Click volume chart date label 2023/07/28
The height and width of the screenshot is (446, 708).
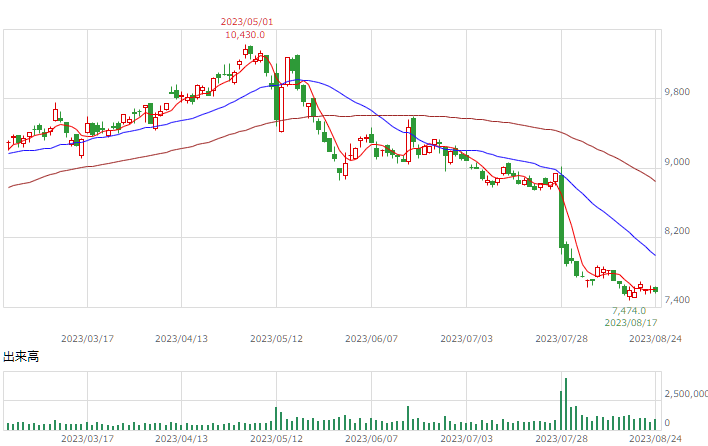pos(561,439)
